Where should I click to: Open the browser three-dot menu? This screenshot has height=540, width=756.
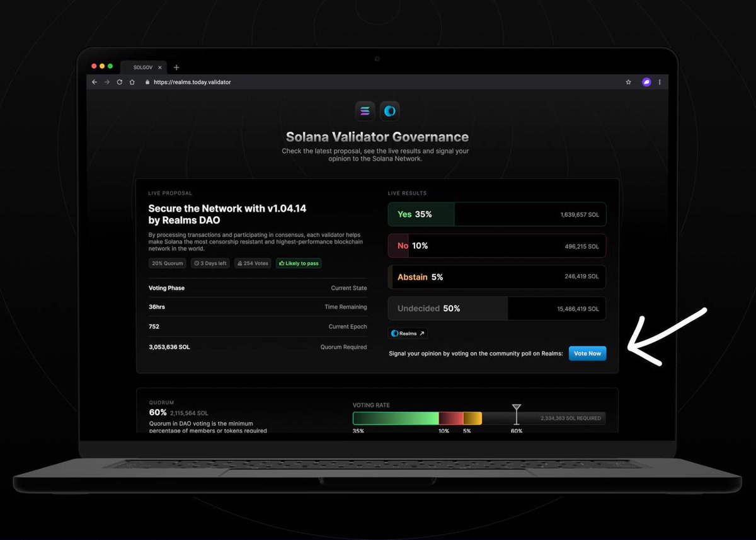[x=660, y=82]
